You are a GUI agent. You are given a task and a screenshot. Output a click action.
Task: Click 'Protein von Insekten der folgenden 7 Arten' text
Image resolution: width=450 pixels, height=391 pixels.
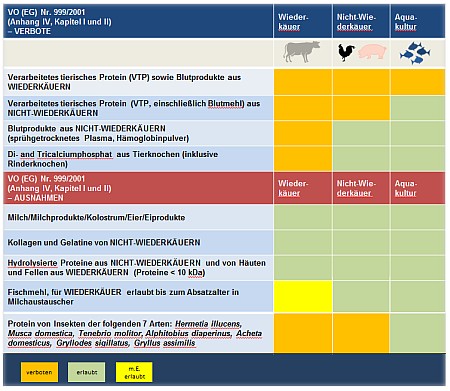135,333
